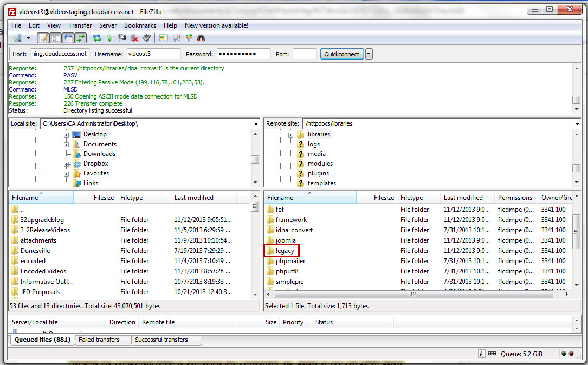Open the Local site path dropdown

coord(256,123)
